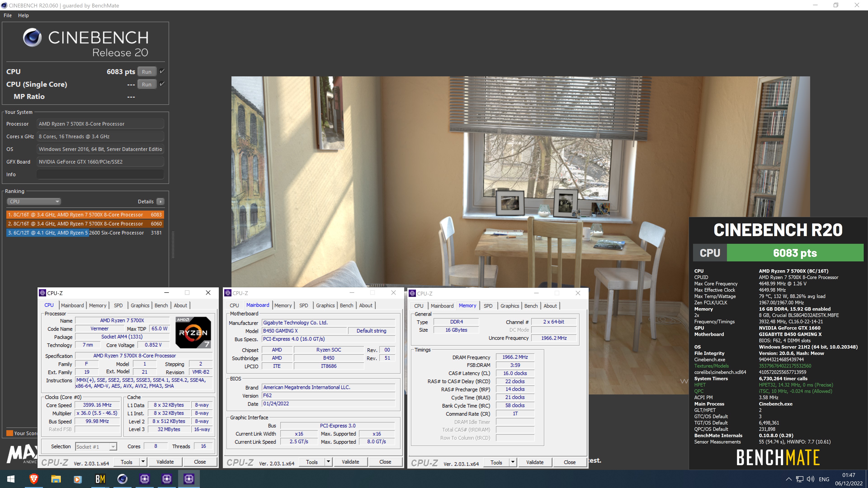
Task: Open the BenchMate taskbar icon
Action: pos(100,479)
